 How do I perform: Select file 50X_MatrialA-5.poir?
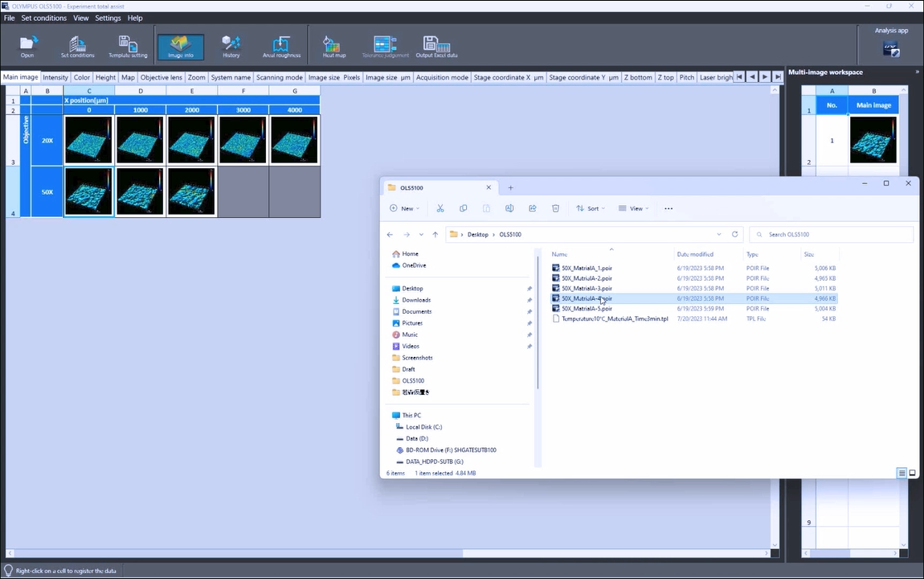587,308
